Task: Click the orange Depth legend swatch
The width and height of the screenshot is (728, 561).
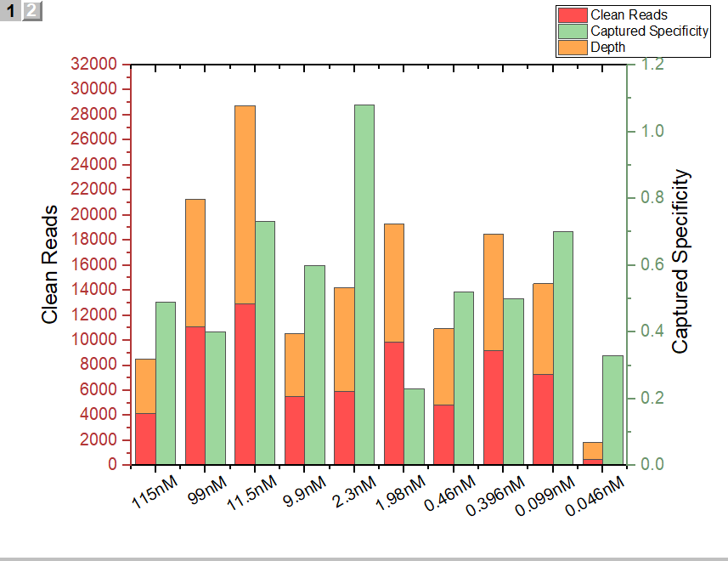Action: coord(572,47)
